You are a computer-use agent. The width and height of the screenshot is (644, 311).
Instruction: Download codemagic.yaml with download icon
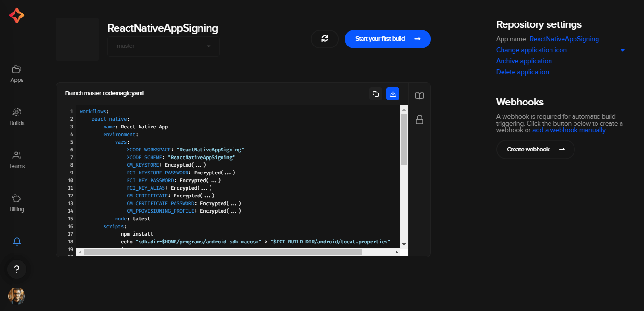393,94
